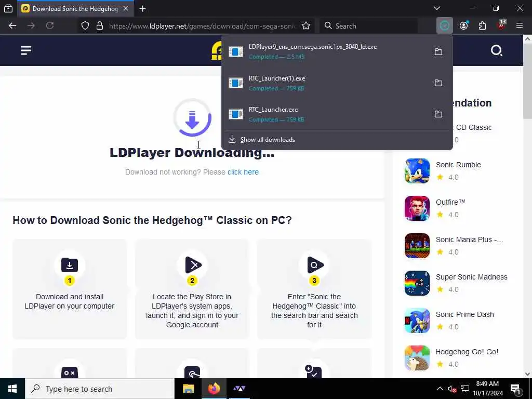View site security padlock info
Image resolution: width=532 pixels, height=399 pixels.
point(99,26)
